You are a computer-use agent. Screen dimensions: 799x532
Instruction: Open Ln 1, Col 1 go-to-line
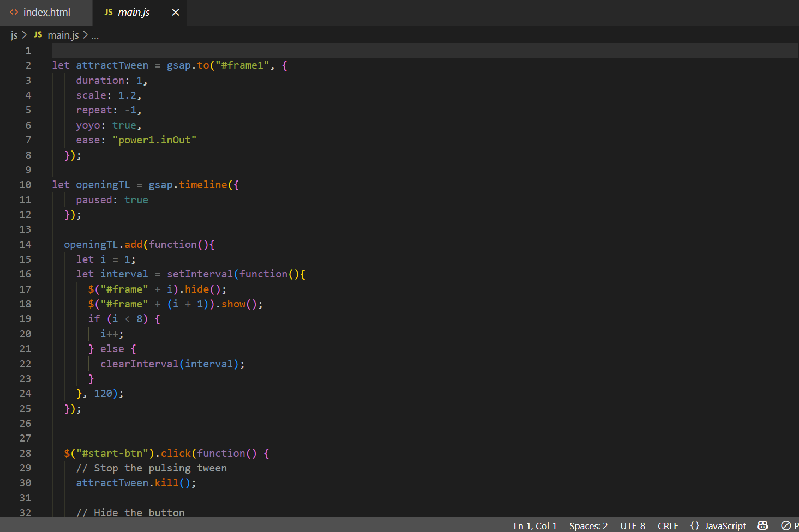click(x=534, y=525)
